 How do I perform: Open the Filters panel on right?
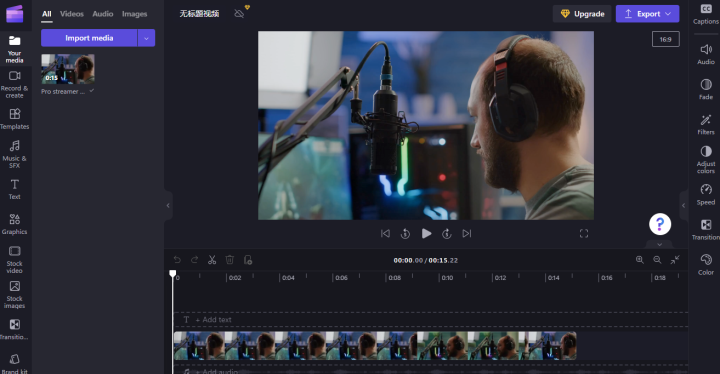pos(706,125)
